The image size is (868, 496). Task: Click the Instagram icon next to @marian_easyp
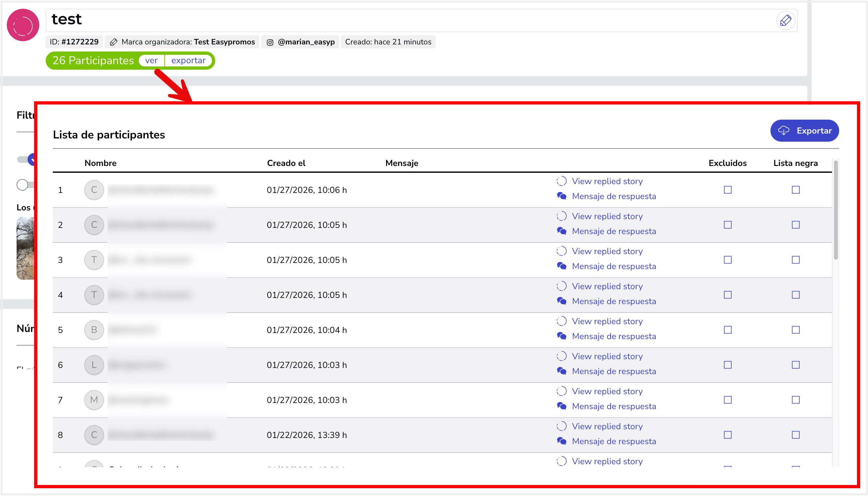[x=270, y=42]
